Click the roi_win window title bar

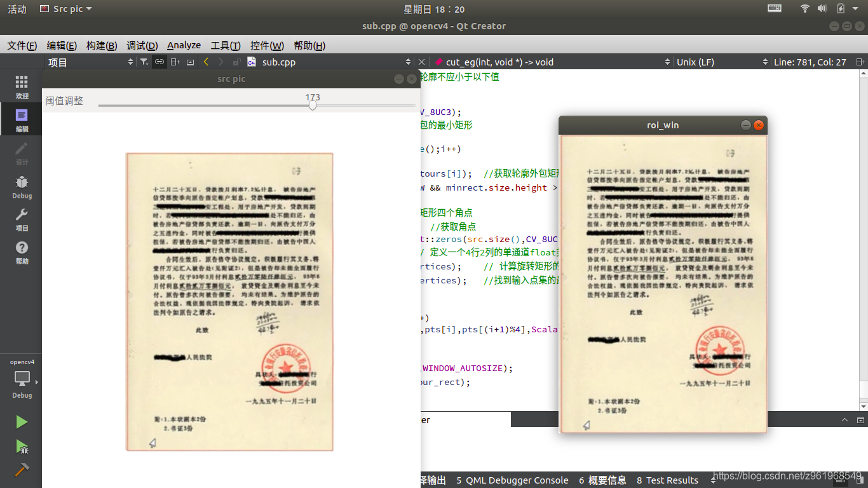pyautogui.click(x=663, y=125)
